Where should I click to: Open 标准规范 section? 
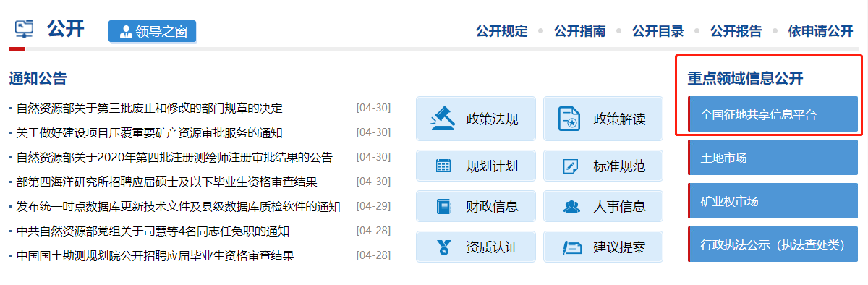coord(603,166)
